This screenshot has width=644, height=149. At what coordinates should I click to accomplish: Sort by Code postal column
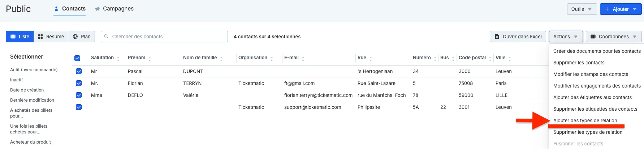coord(472,58)
